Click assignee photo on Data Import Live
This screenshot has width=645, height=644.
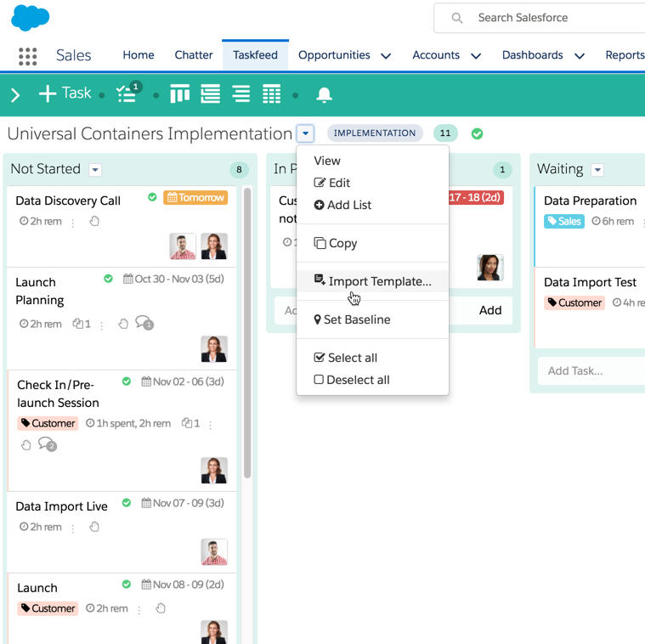pyautogui.click(x=214, y=552)
